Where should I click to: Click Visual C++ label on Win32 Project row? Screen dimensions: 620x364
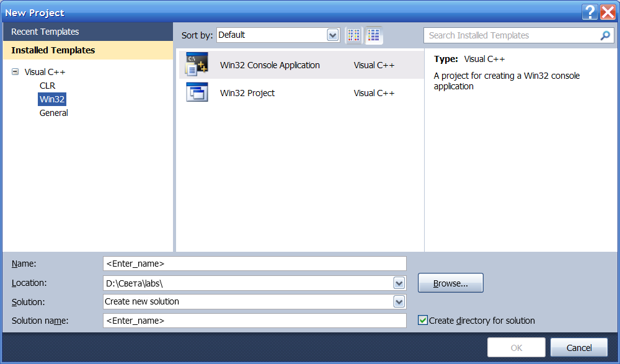pos(374,94)
